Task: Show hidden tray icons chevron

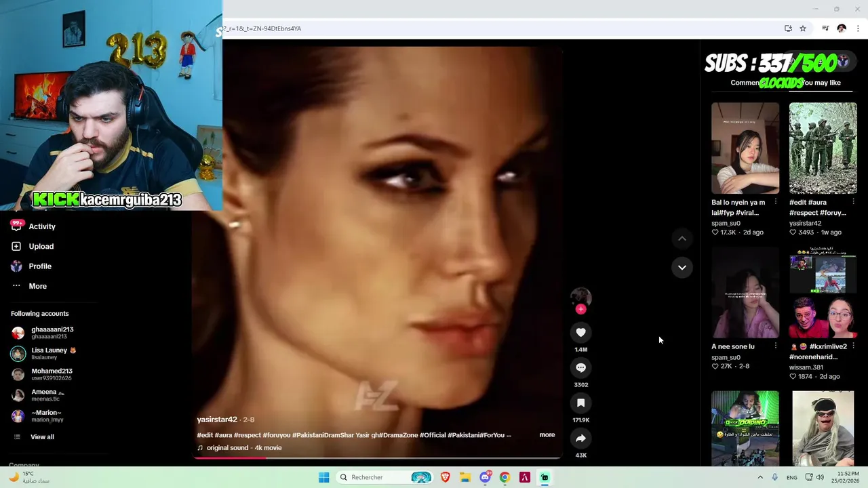Action: coord(760,477)
